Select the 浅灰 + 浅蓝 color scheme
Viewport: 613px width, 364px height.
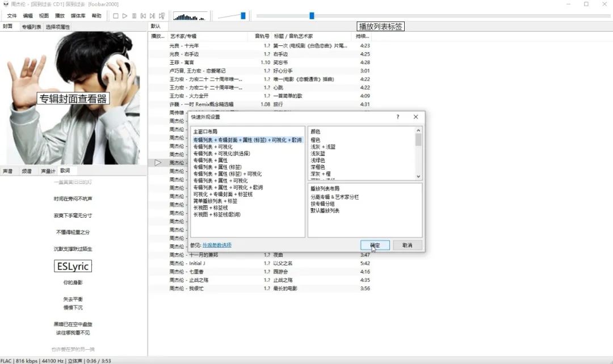(323, 147)
